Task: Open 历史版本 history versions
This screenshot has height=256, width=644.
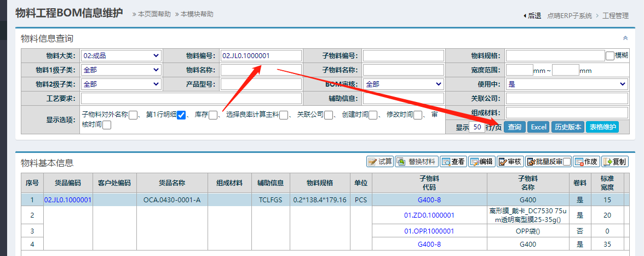Action: point(568,127)
